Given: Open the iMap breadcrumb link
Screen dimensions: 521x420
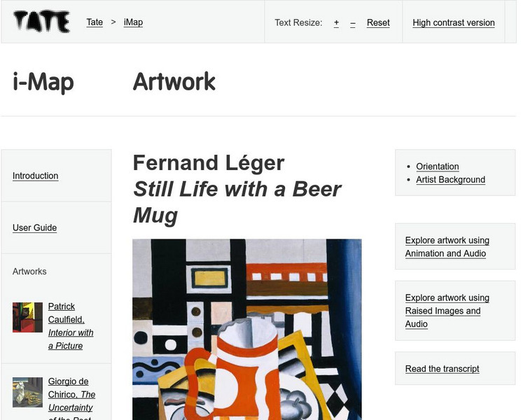Looking at the screenshot, I should pyautogui.click(x=133, y=22).
